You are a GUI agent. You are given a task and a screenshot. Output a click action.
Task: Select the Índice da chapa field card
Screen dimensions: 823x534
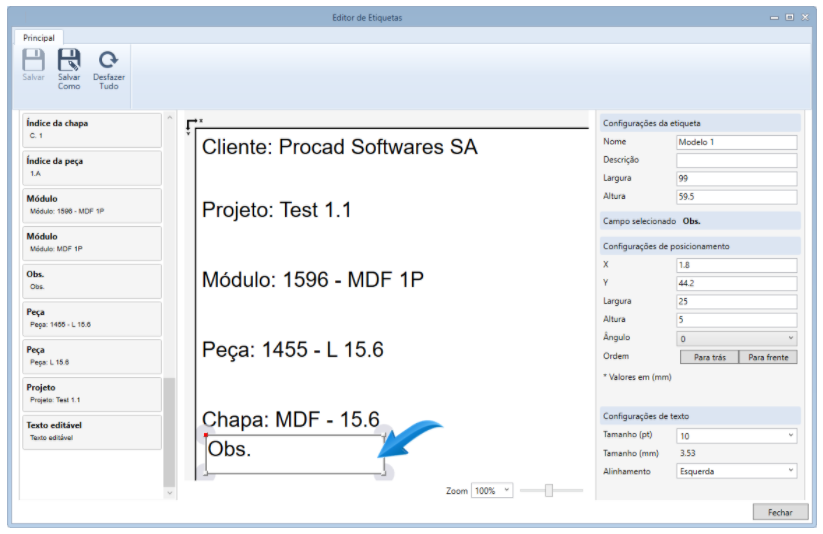[92, 130]
